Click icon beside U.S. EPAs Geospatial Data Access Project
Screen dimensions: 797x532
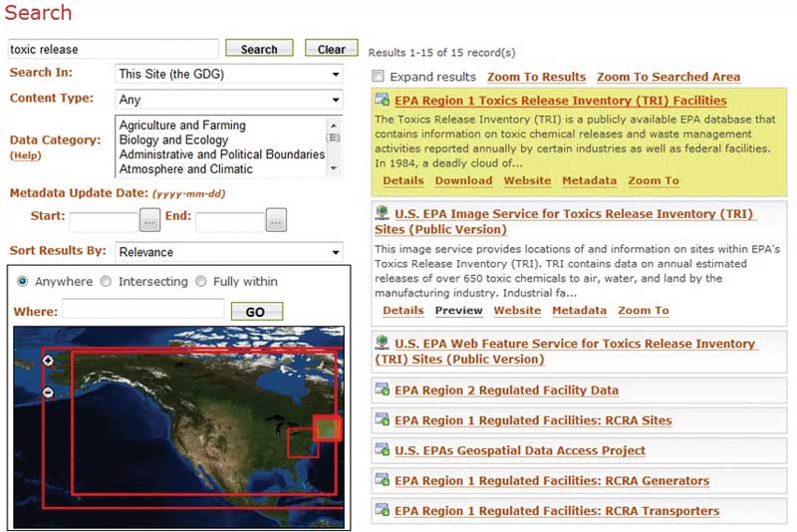click(x=383, y=449)
